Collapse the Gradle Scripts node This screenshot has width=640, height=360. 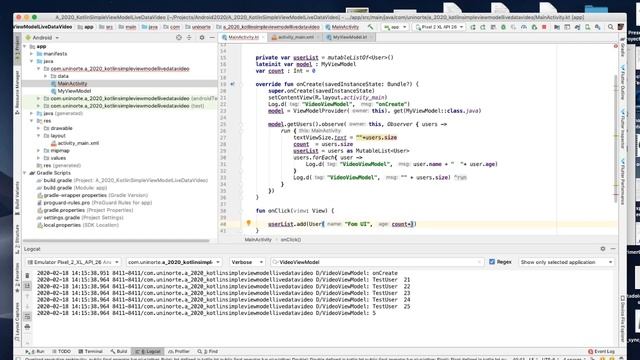[x=25, y=173]
